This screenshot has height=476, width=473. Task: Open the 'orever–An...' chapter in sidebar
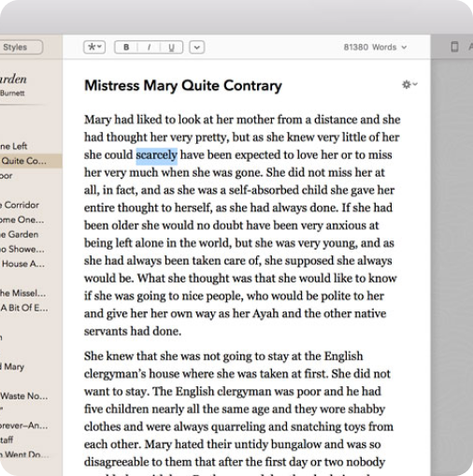click(x=24, y=426)
